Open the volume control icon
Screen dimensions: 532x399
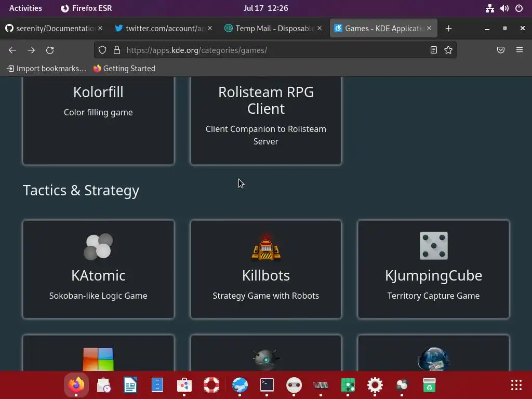tap(504, 8)
